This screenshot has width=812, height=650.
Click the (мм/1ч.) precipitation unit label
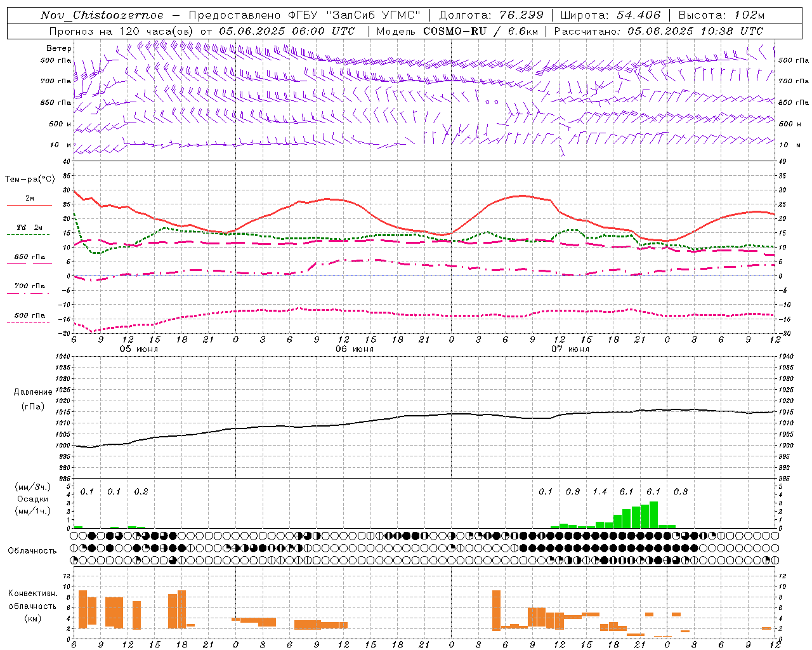coord(32,511)
